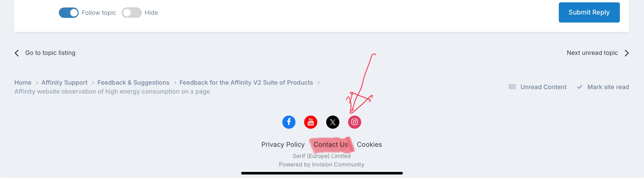
Task: Enable the Hide toggle
Action: (132, 13)
